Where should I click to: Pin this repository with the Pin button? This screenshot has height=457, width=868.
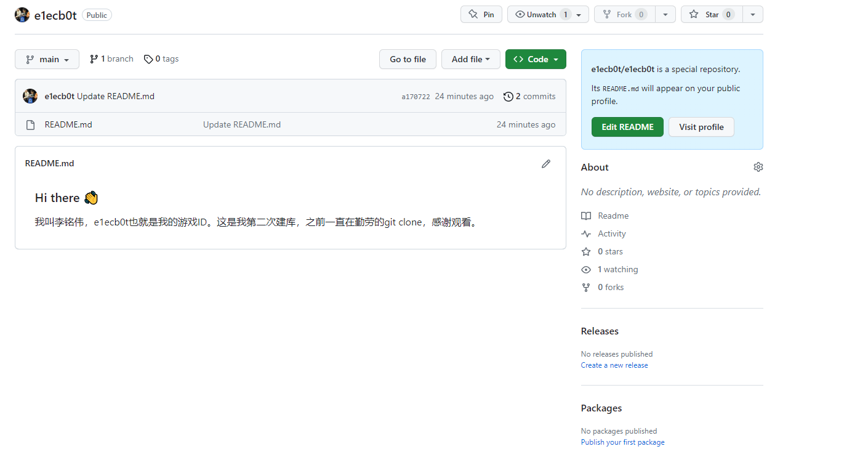coord(481,14)
